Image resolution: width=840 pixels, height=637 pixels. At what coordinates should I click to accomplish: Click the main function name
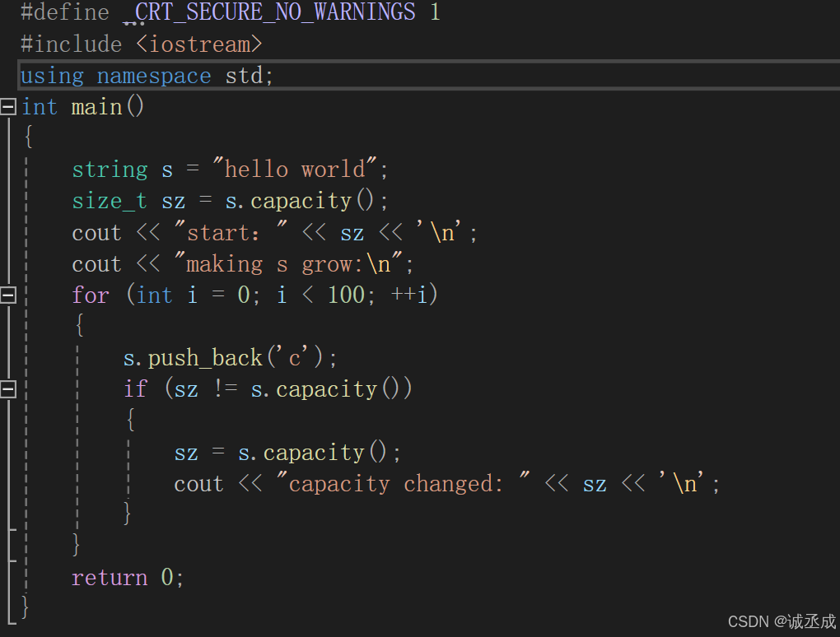pos(97,107)
